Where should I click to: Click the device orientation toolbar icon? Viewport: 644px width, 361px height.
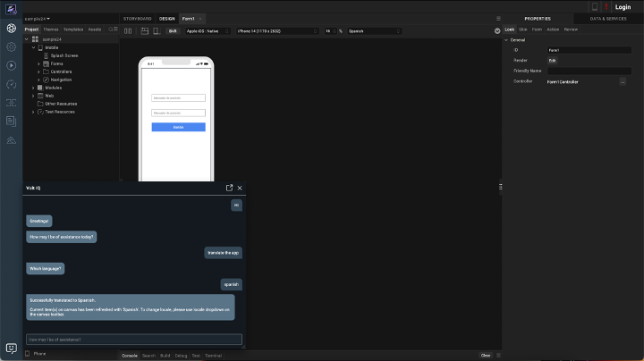157,31
